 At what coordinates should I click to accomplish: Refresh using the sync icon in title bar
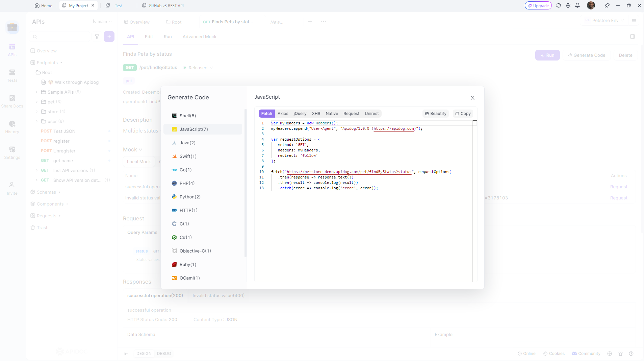pyautogui.click(x=559, y=5)
